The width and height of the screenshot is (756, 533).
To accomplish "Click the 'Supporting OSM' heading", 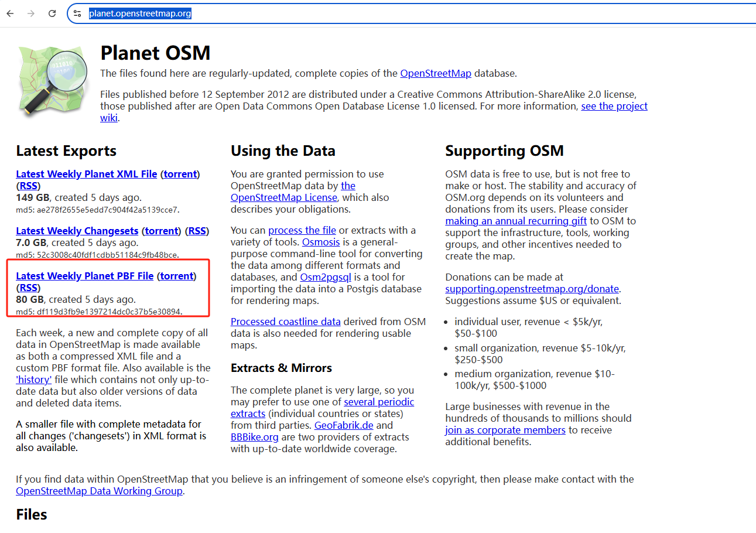I will [504, 151].
